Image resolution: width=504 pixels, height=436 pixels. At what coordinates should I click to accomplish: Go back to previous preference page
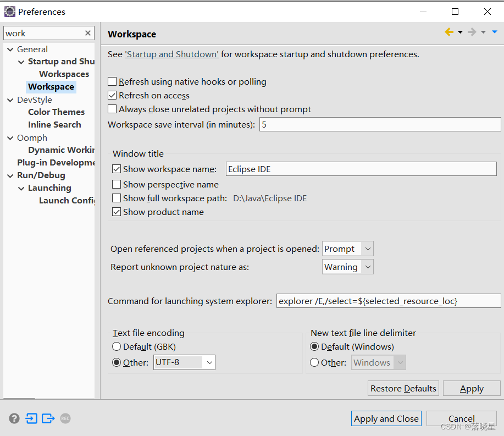click(x=449, y=32)
